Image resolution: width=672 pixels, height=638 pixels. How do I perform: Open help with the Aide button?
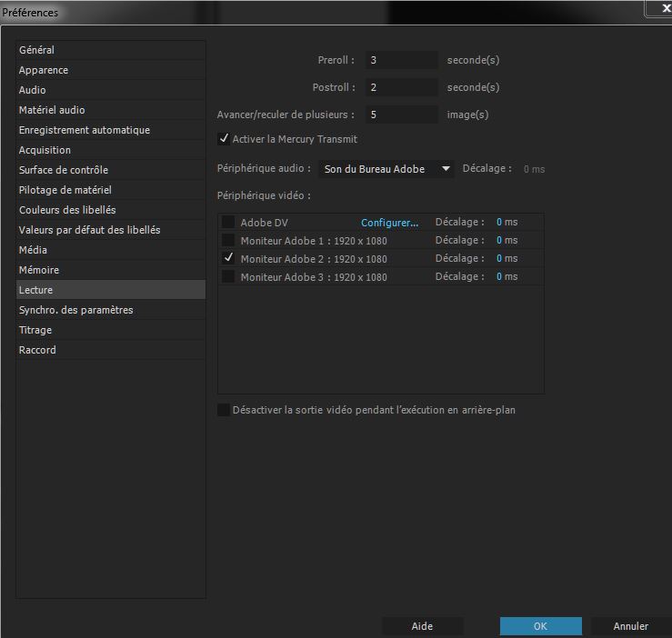coord(422,626)
